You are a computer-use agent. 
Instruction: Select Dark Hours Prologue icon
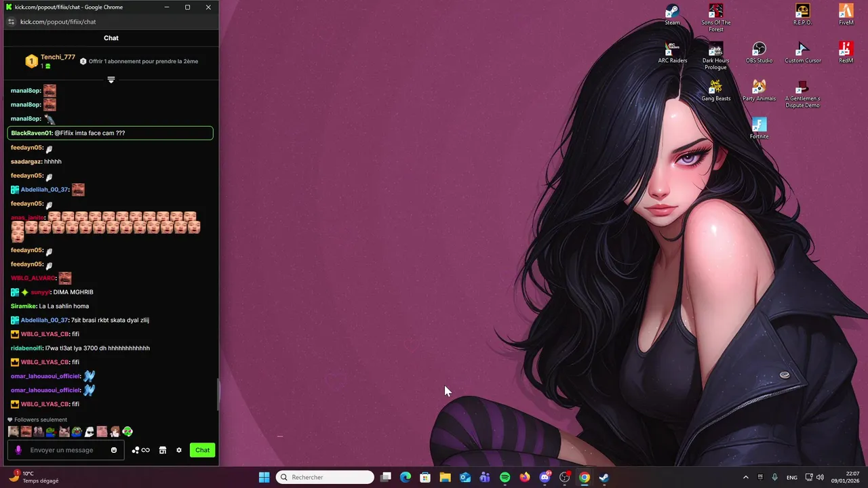click(x=715, y=56)
